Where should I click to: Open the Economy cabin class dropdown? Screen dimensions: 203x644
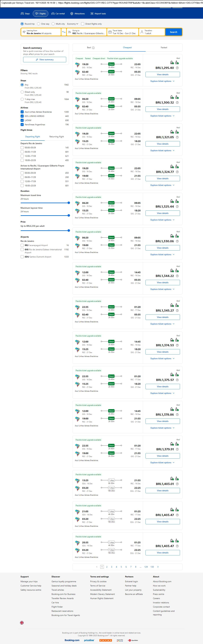(x=72, y=24)
